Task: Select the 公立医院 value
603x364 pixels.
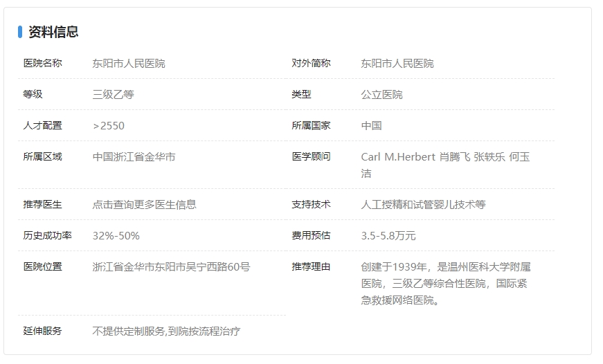Action: click(x=381, y=95)
